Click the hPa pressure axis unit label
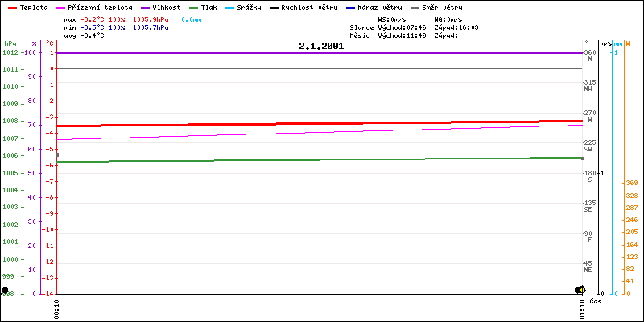The height and width of the screenshot is (322, 644). 10,43
